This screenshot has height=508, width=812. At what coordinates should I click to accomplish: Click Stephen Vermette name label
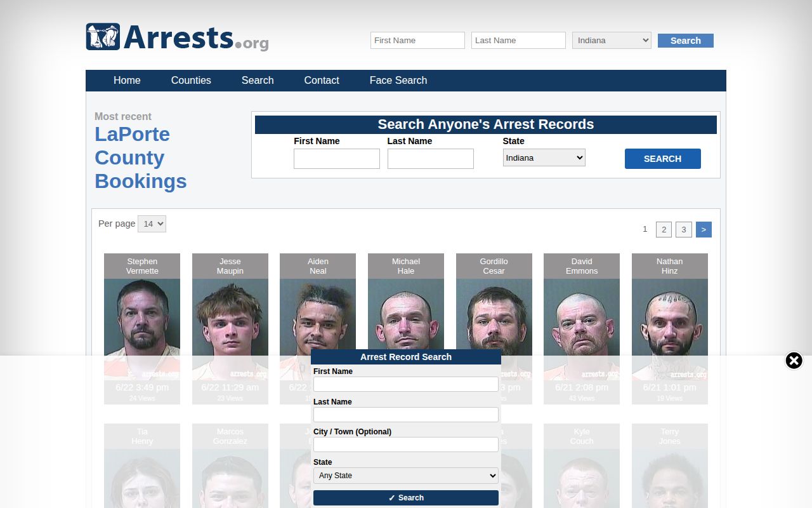(142, 266)
